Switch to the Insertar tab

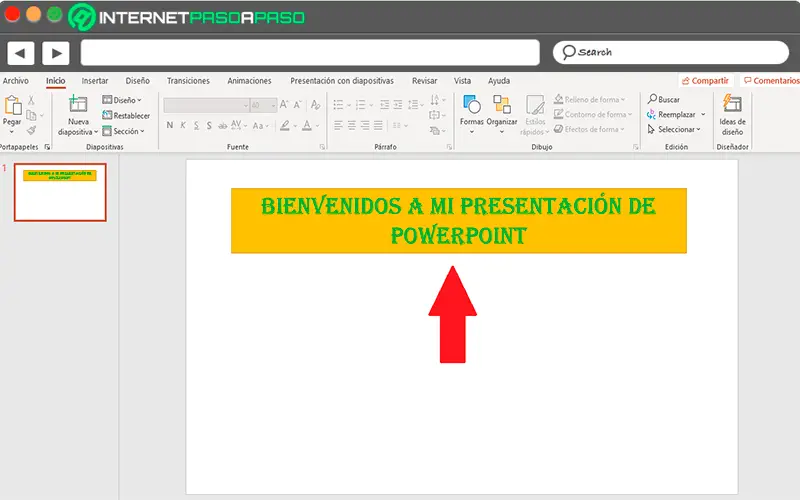point(95,81)
